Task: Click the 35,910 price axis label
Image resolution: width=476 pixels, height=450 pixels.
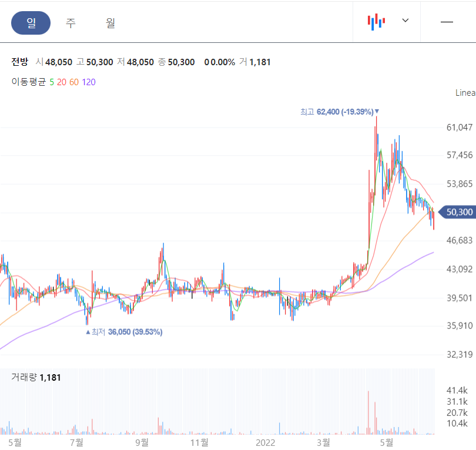Action: click(x=460, y=326)
